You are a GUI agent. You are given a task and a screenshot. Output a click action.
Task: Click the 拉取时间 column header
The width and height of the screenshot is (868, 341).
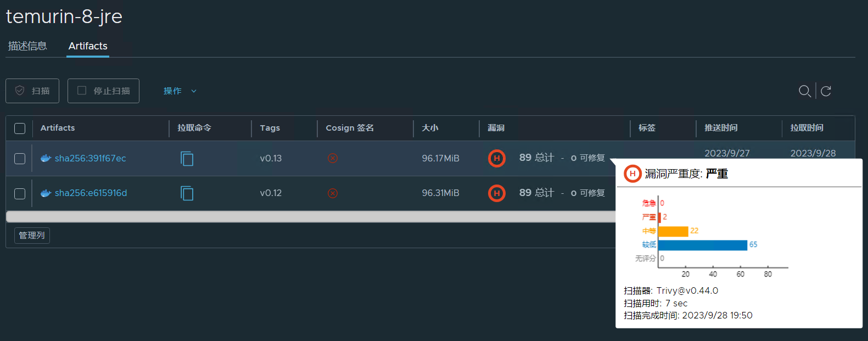807,128
